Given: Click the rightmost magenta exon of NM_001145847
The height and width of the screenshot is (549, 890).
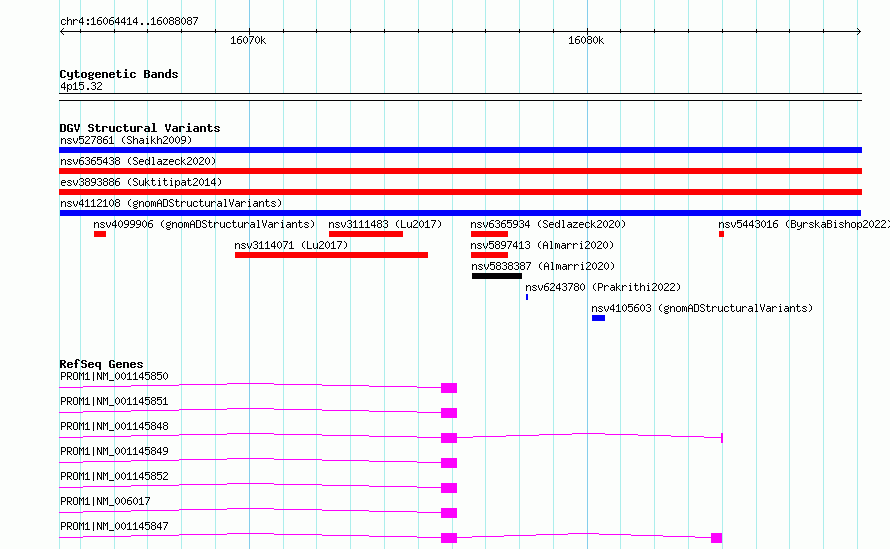Looking at the screenshot, I should click(716, 538).
